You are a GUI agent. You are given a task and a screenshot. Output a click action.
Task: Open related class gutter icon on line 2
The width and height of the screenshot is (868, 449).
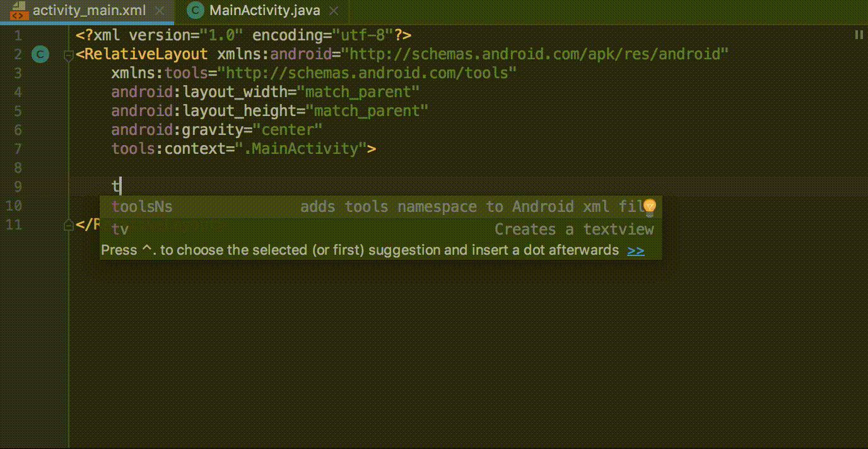40,55
